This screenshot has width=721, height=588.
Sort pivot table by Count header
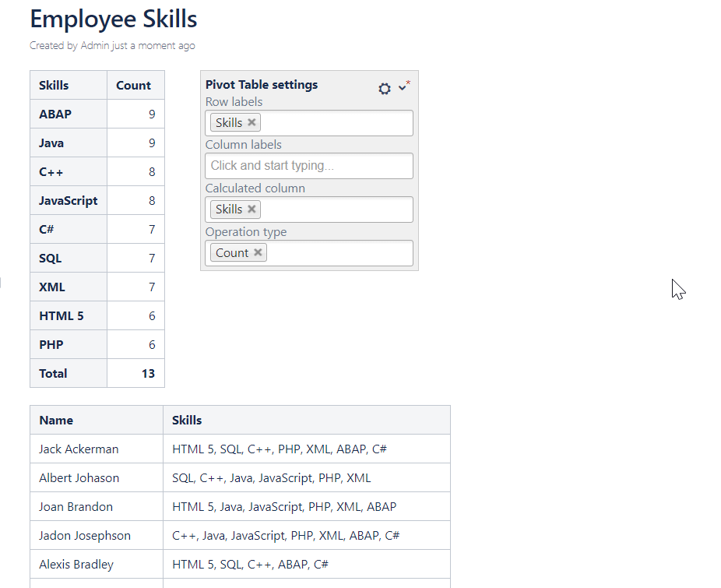click(x=133, y=86)
